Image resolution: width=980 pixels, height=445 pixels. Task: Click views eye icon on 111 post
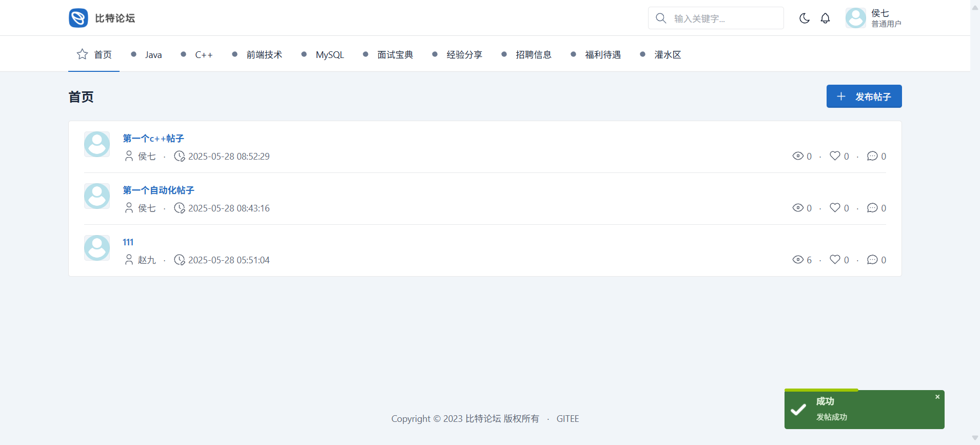click(798, 259)
